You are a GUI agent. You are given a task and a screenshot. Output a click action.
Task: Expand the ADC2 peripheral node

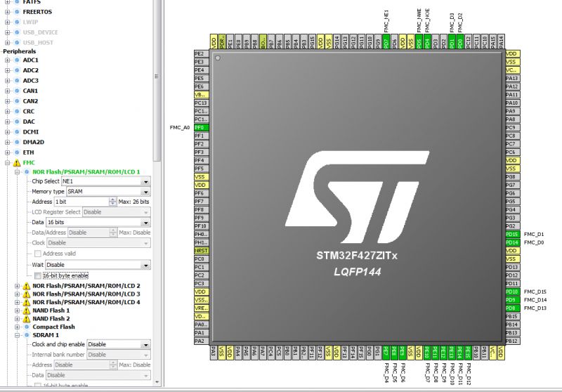[7, 70]
